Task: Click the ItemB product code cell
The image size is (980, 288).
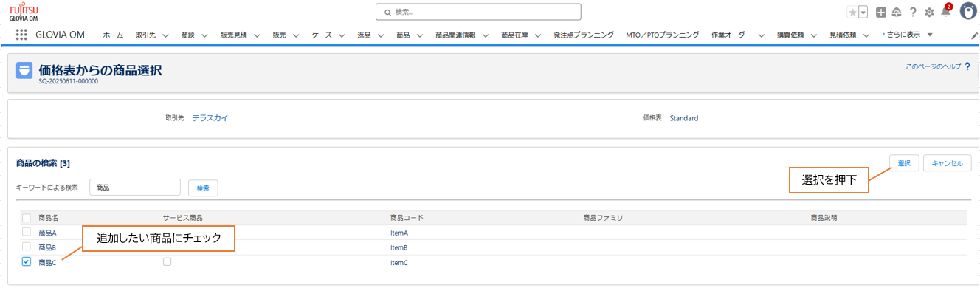Action: click(x=399, y=247)
